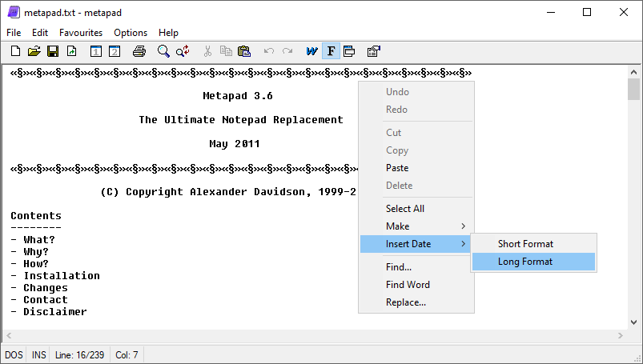Open the File menu
This screenshot has width=643, height=364.
pyautogui.click(x=14, y=32)
